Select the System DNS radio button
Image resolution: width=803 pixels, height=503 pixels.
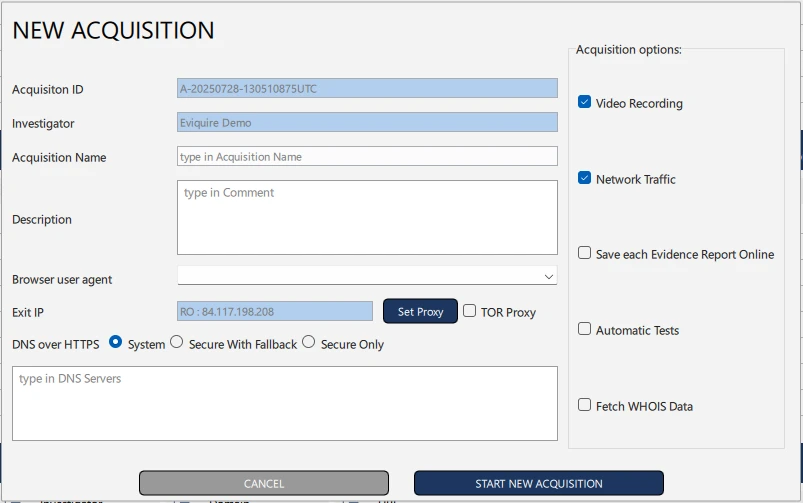tap(115, 342)
